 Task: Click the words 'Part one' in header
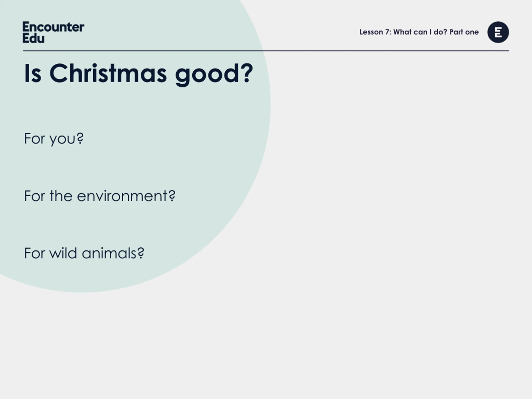pos(464,32)
